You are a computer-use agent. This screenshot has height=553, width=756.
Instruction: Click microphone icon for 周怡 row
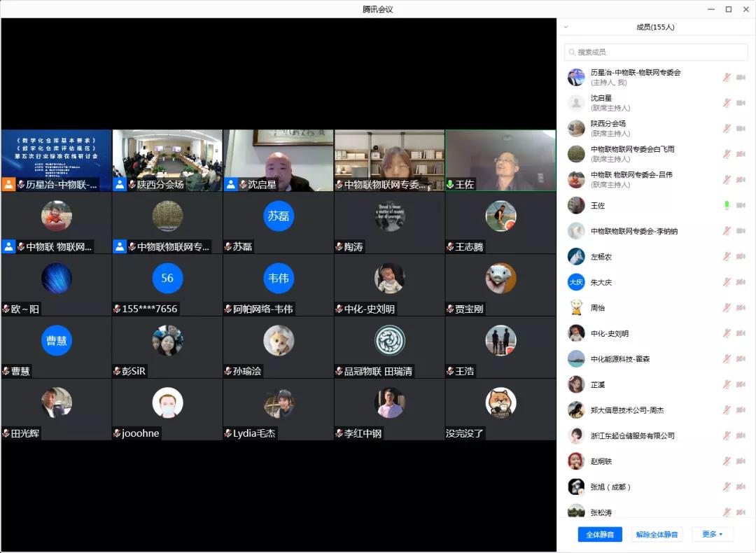[x=727, y=307]
